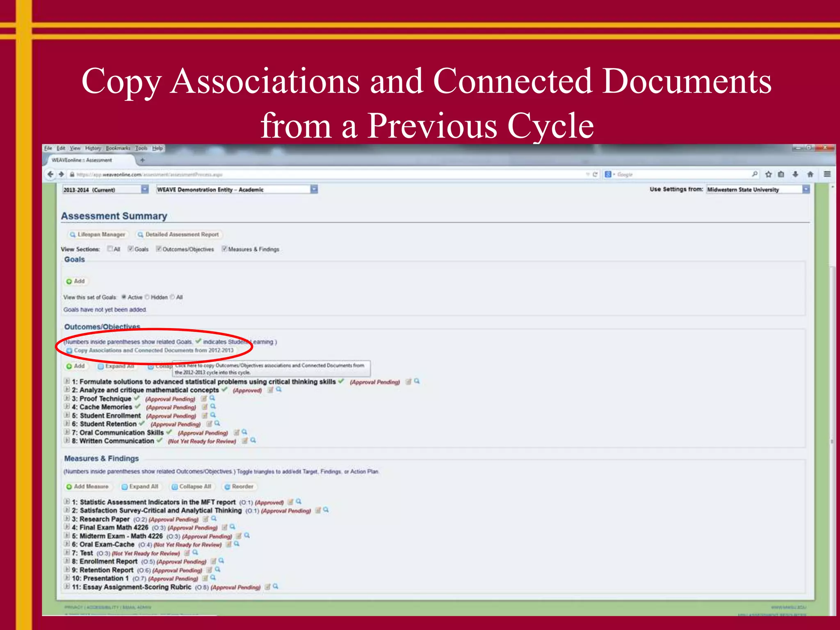Viewport: 840px width, 630px height.
Task: Reload the page with the refresh icon
Action: 595,174
